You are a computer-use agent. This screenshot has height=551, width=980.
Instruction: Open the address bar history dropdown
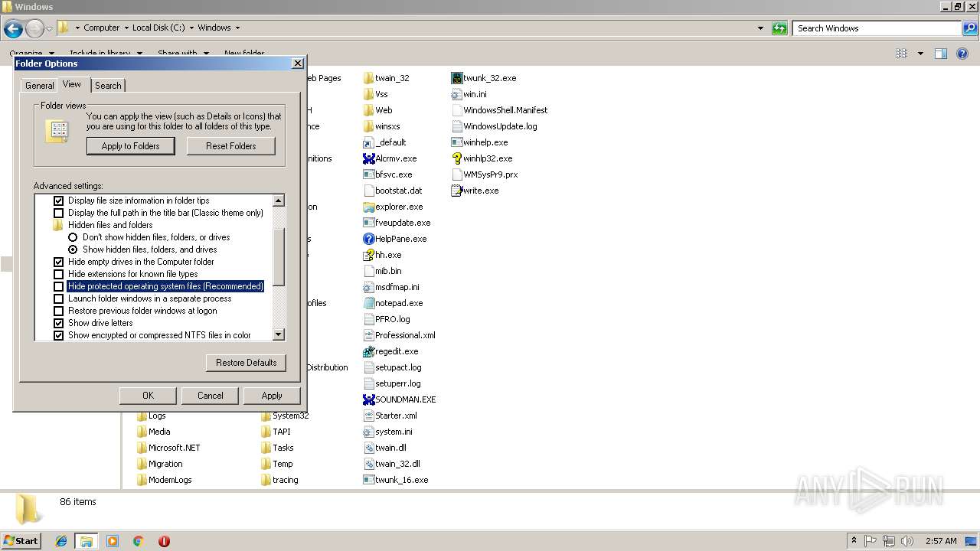(760, 28)
